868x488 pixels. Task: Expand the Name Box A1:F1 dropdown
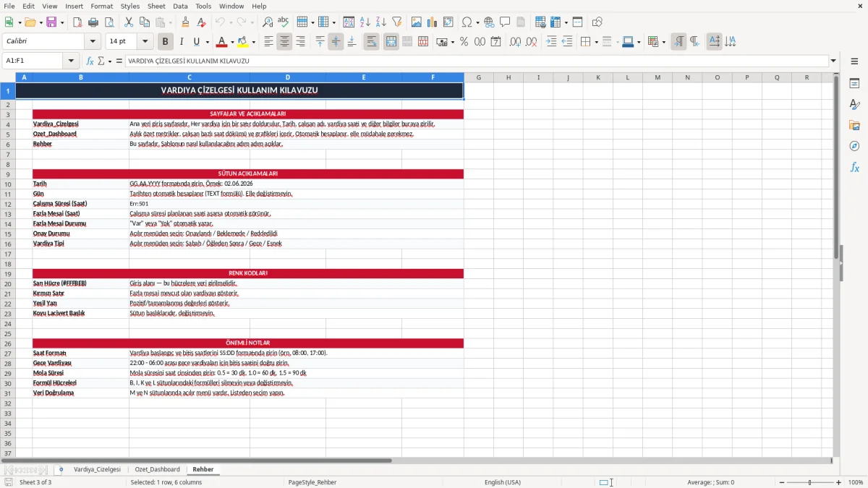coord(71,61)
